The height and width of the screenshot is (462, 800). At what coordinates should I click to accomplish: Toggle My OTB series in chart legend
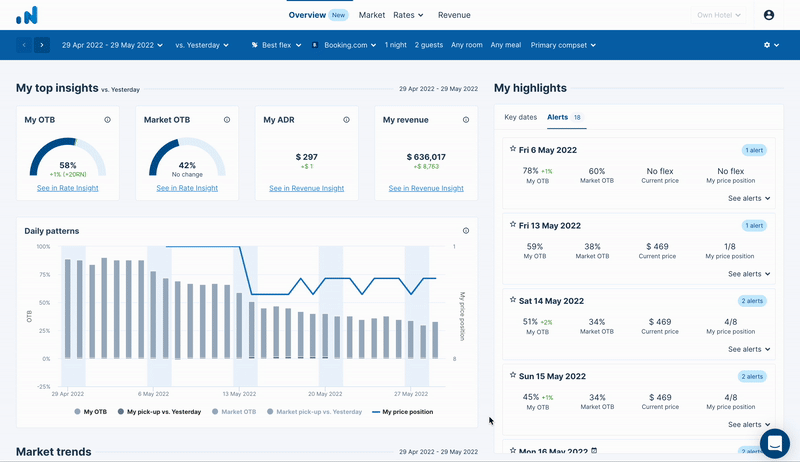coord(91,412)
